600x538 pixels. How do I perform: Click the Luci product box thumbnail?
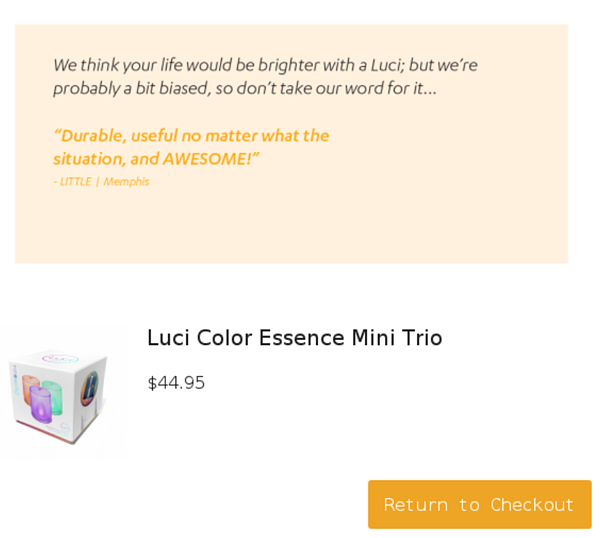[62, 394]
